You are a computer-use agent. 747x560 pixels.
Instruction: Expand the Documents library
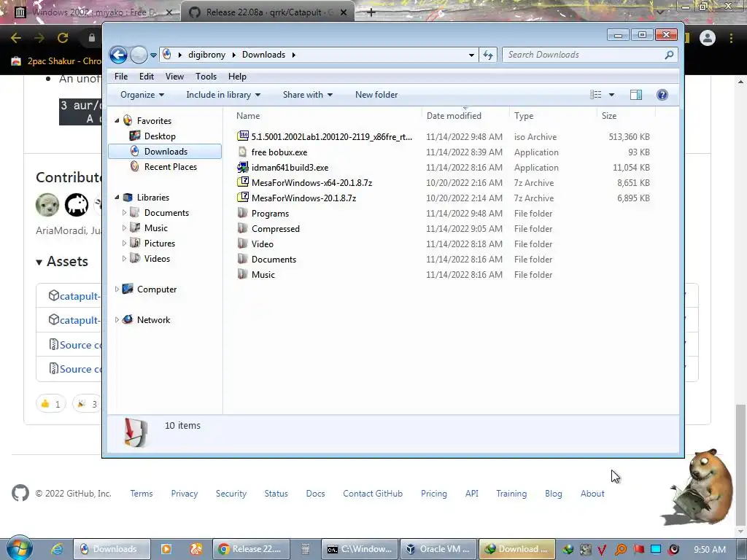point(124,212)
